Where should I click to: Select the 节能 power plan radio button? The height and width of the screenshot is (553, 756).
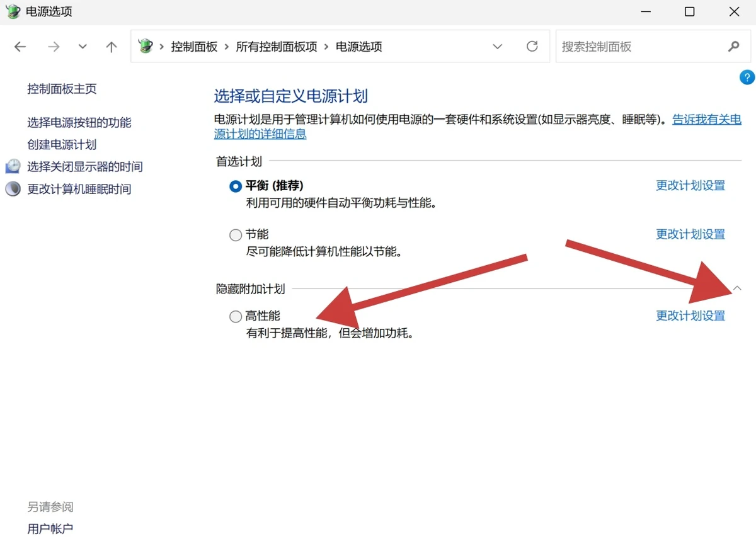tap(236, 235)
